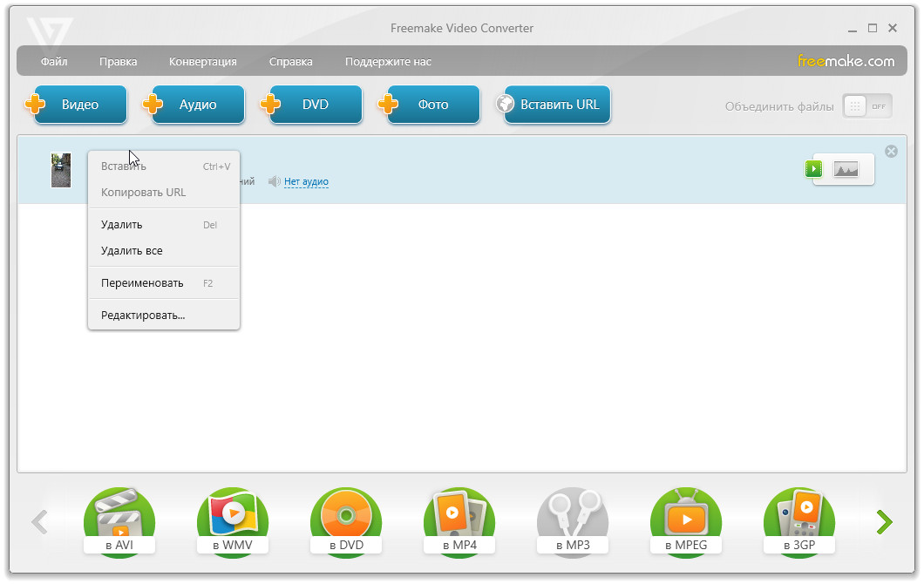
Task: Toggle the 'Объединить файлы' switch
Action: (x=866, y=106)
